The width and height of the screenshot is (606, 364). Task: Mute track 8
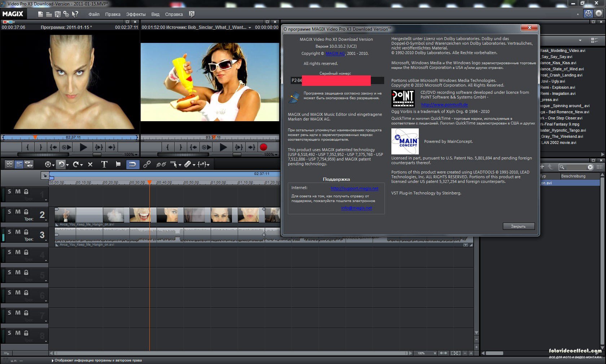point(18,333)
